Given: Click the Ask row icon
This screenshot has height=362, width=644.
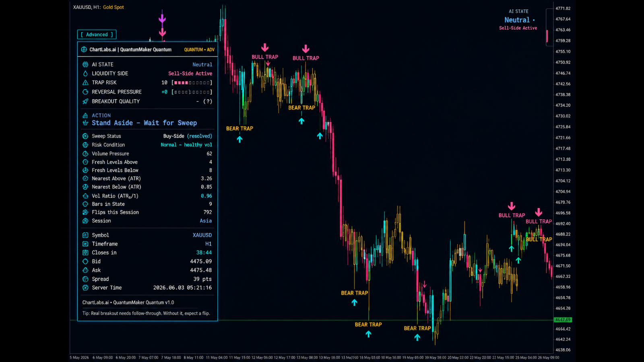Looking at the screenshot, I should [85, 270].
